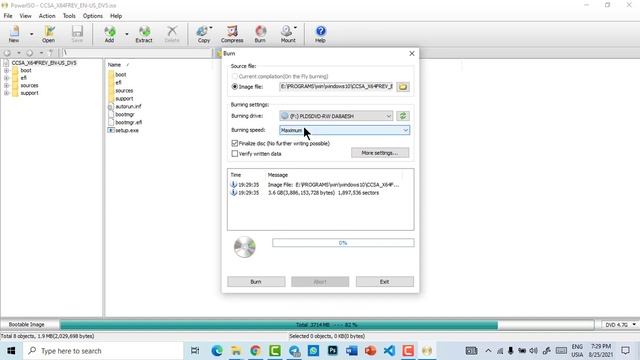This screenshot has width=640, height=360.
Task: Toggle Finalize disc checkbox
Action: pyautogui.click(x=235, y=143)
